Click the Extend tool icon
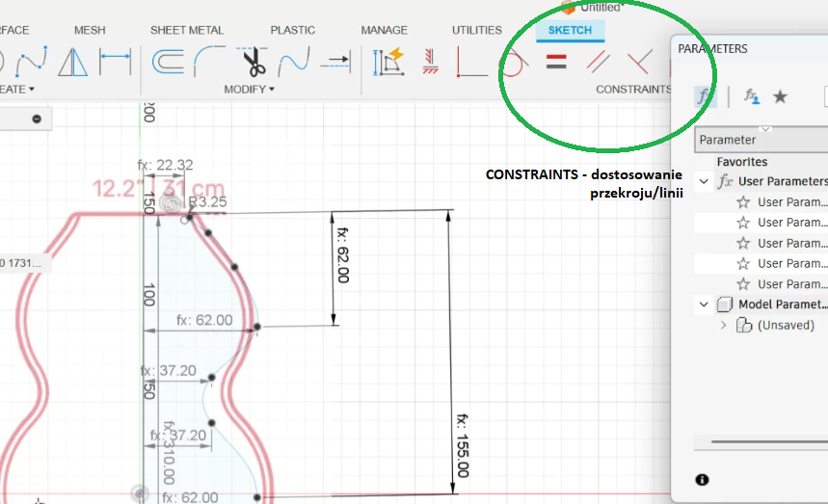 pyautogui.click(x=335, y=64)
